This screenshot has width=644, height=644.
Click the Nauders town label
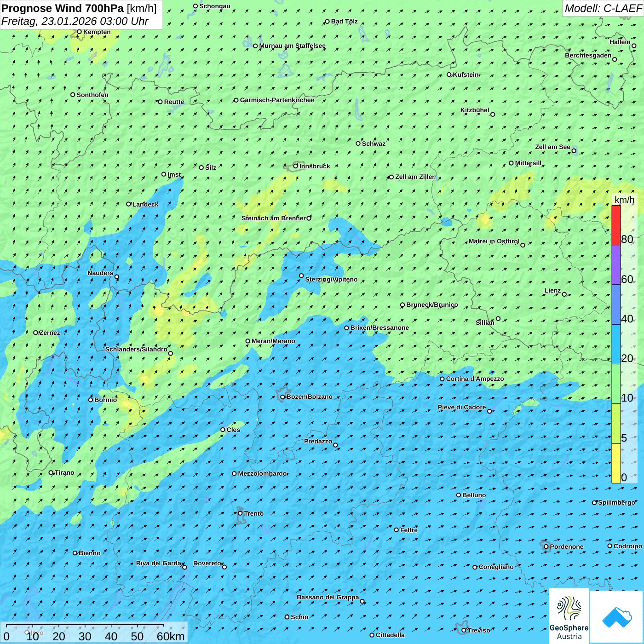coord(100,273)
